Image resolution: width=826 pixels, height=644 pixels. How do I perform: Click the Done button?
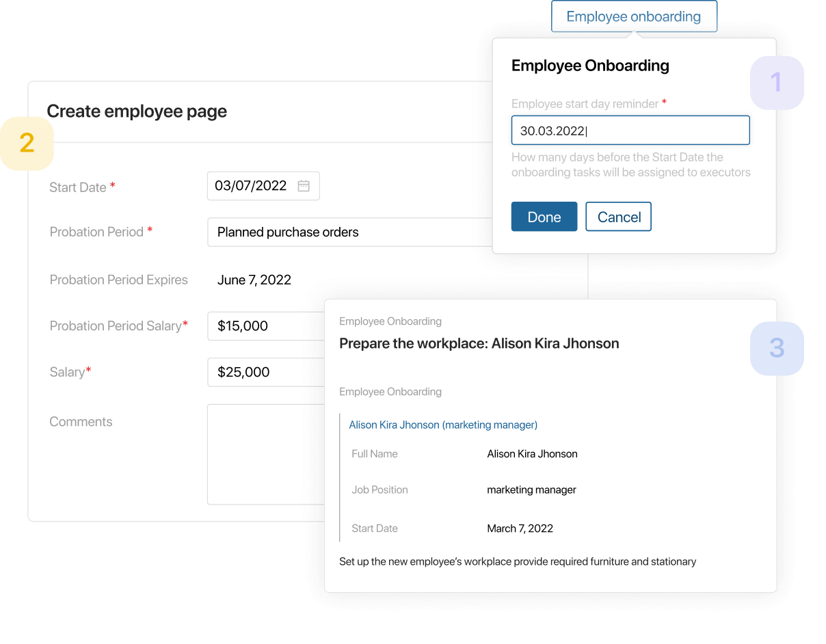click(544, 217)
